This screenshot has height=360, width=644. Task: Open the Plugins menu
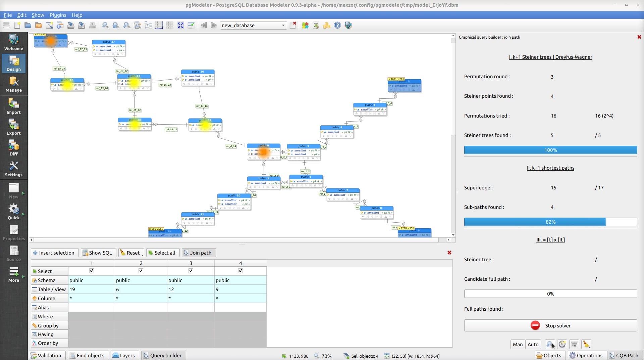tap(58, 15)
